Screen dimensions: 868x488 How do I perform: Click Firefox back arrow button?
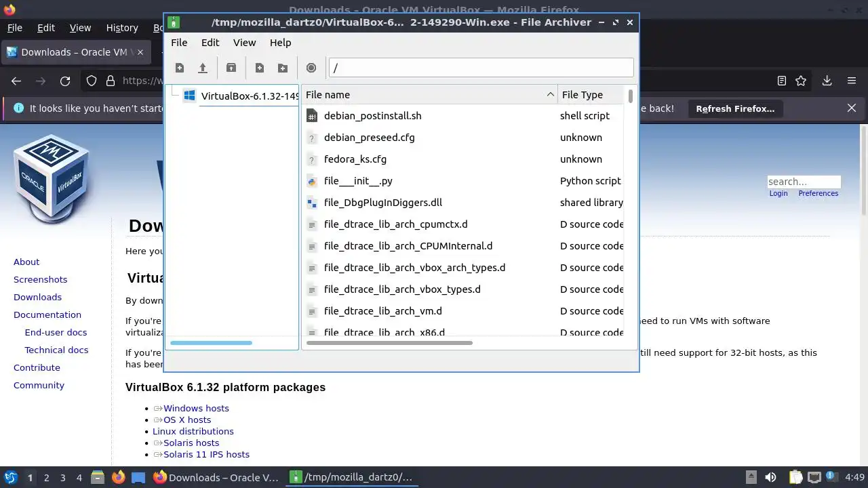16,81
